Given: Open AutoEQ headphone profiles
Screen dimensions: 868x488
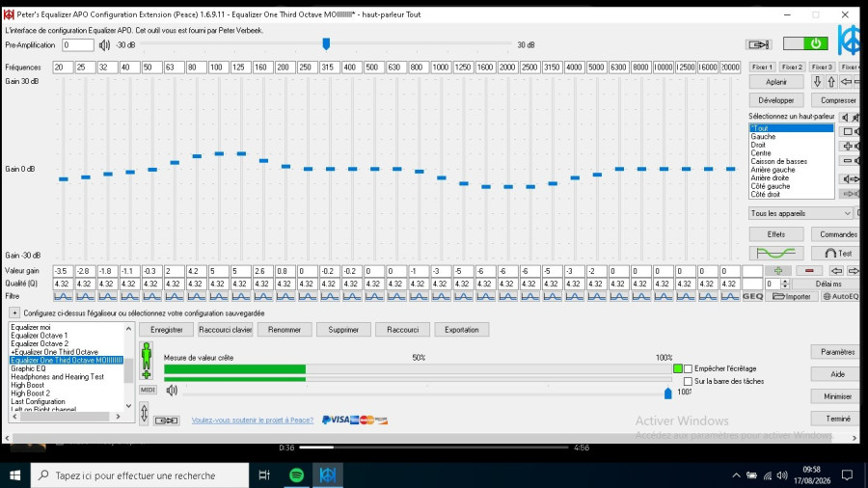Looking at the screenshot, I should [840, 296].
